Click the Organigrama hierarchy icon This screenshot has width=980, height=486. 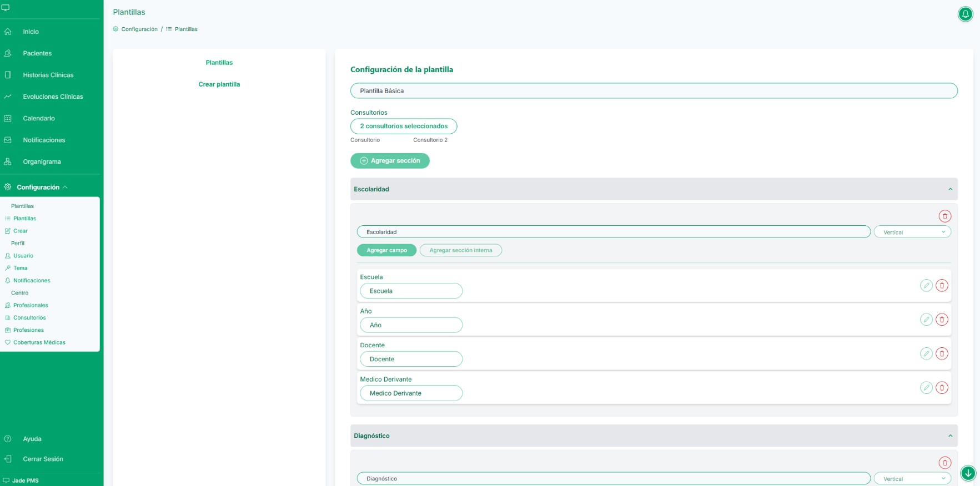tap(8, 161)
